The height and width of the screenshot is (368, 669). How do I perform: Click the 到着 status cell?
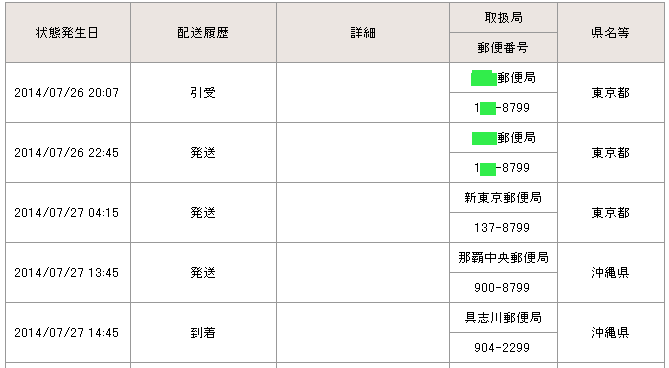203,333
